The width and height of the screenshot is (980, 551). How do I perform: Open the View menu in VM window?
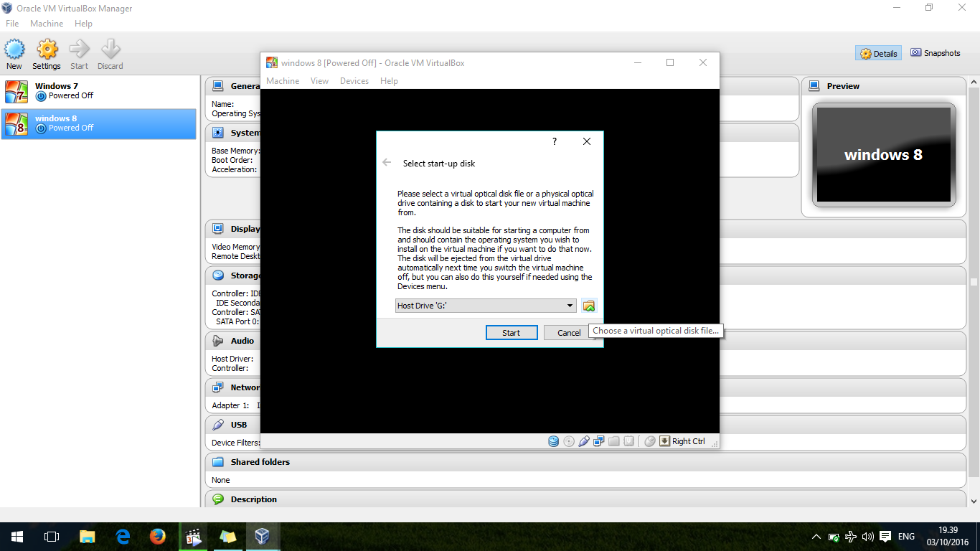(x=319, y=81)
